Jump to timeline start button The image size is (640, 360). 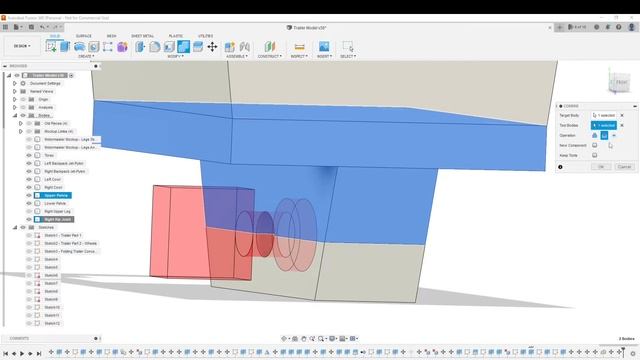(x=5, y=353)
